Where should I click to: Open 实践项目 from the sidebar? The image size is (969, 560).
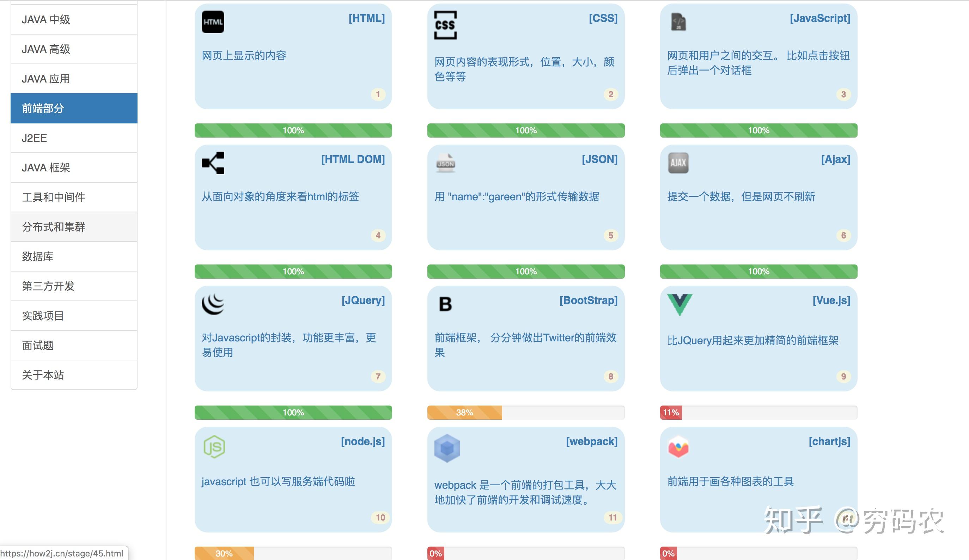(x=74, y=315)
